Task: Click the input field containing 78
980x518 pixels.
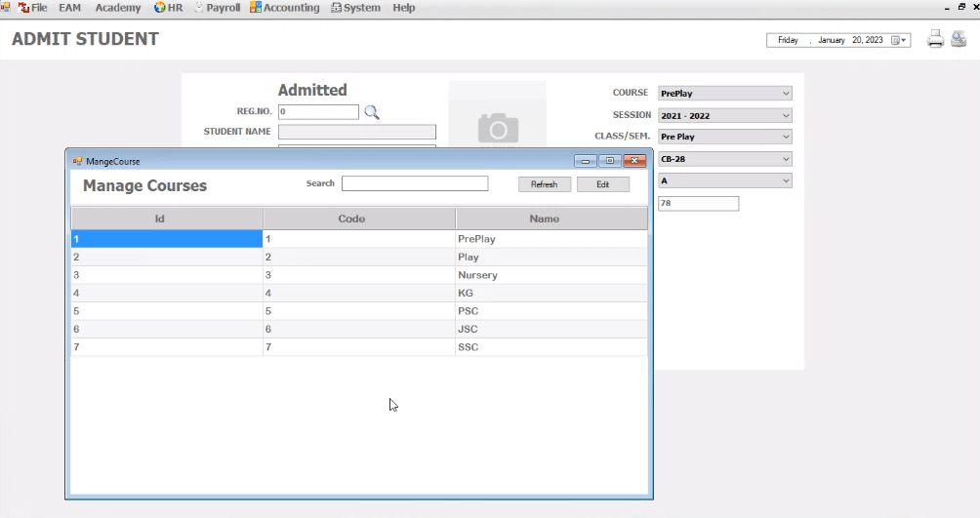Action: 698,203
